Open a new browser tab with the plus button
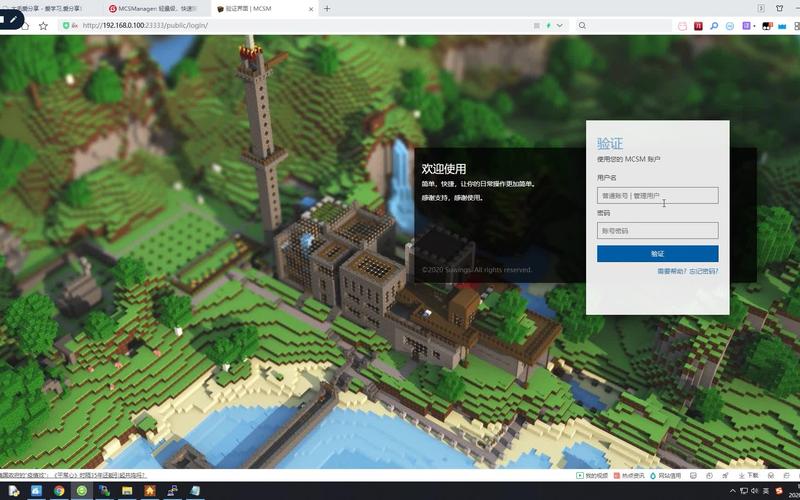 coord(327,9)
